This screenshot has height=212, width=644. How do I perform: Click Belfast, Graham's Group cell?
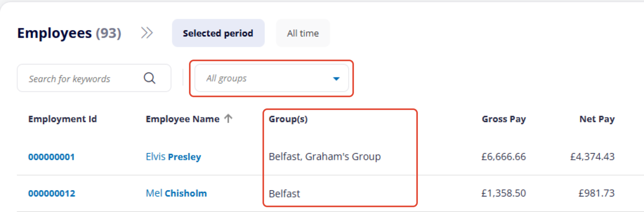(324, 157)
